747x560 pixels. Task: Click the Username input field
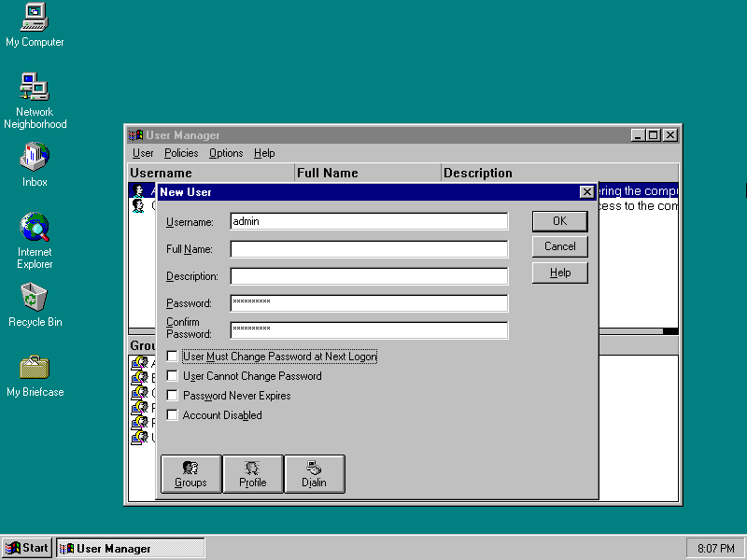pos(369,221)
